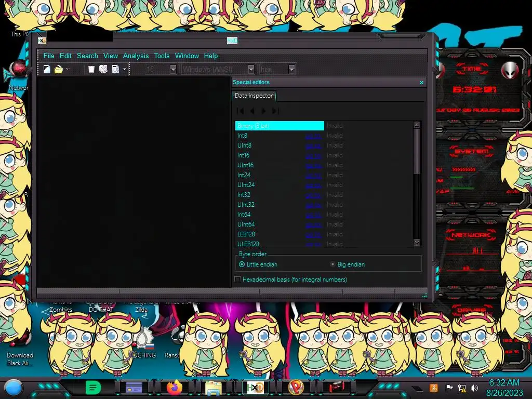
Task: Click the New file toolbar icon
Action: point(47,69)
